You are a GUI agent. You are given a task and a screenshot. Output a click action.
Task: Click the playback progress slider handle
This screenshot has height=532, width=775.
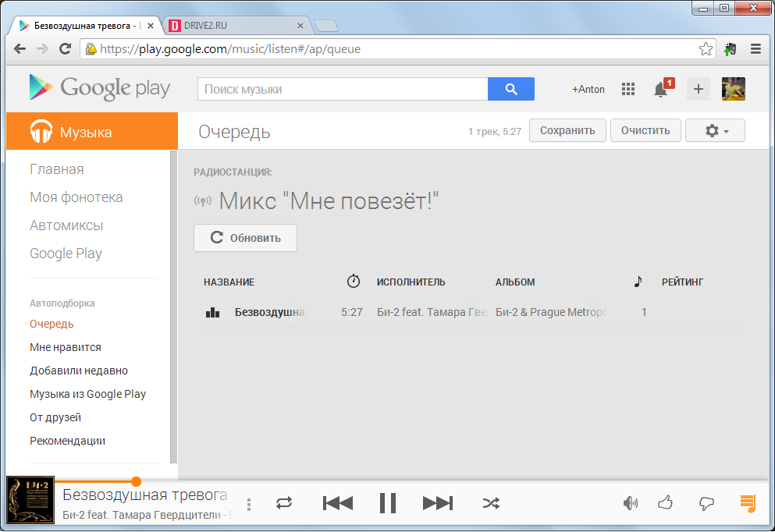136,481
